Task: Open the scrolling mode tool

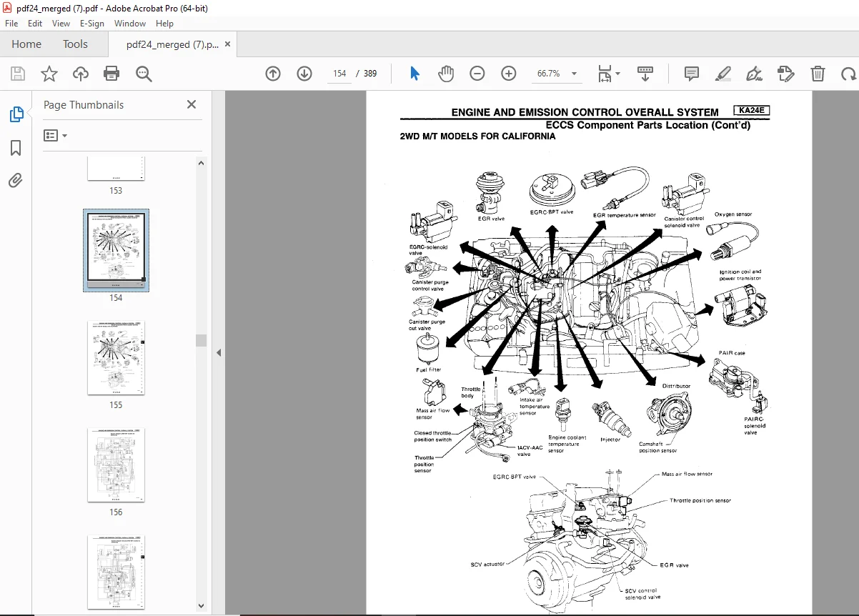Action: tap(645, 74)
